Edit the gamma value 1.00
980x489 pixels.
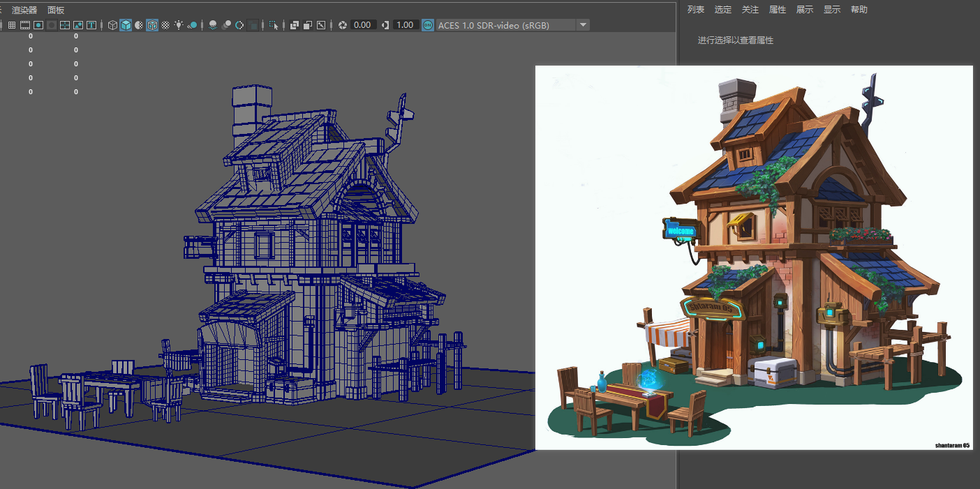point(405,25)
